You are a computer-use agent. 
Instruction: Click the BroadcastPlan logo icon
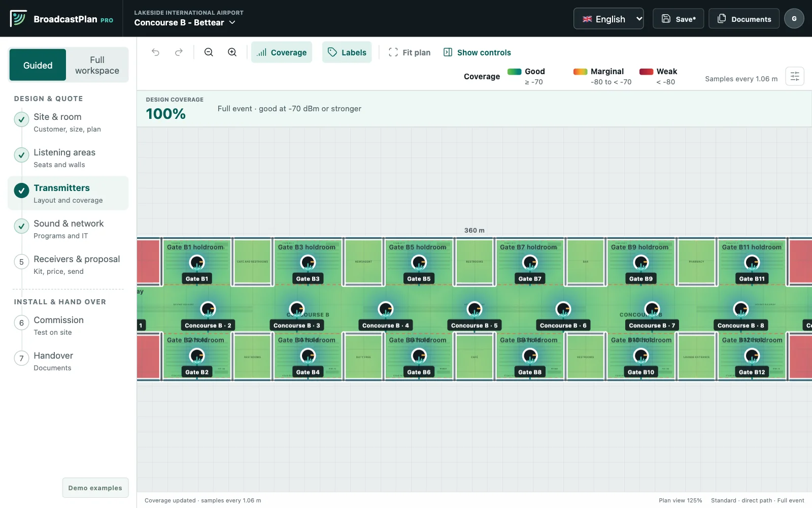point(18,19)
